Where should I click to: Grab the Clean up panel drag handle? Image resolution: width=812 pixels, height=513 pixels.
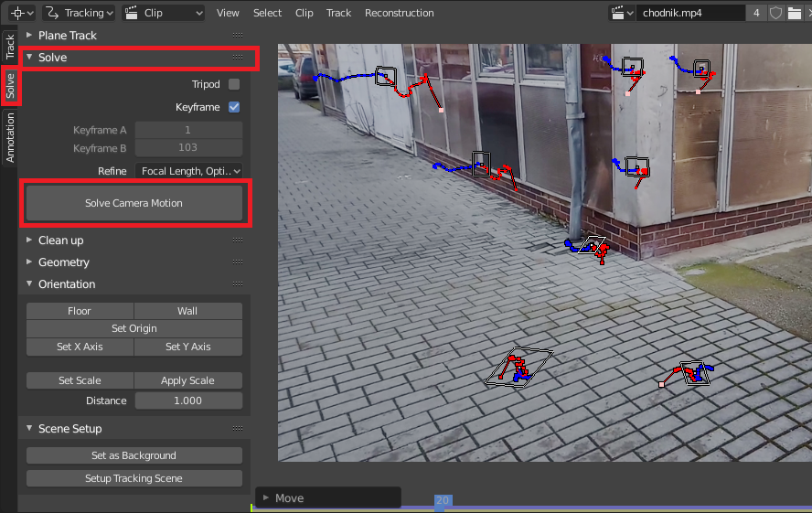click(238, 240)
